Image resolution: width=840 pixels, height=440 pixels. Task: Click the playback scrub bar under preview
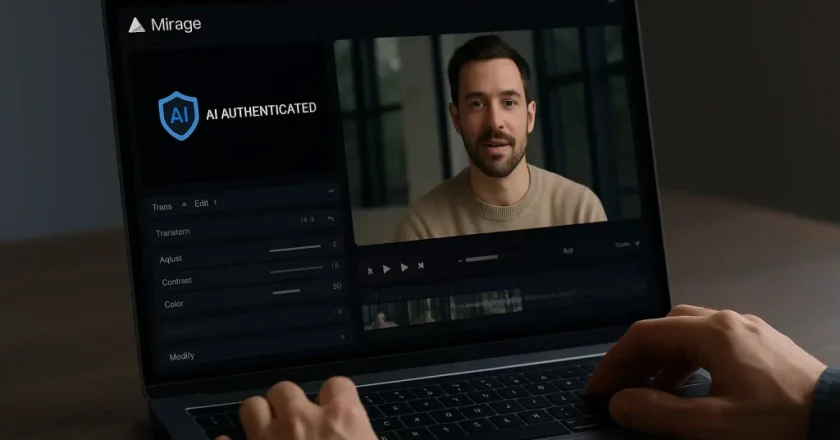(481, 259)
